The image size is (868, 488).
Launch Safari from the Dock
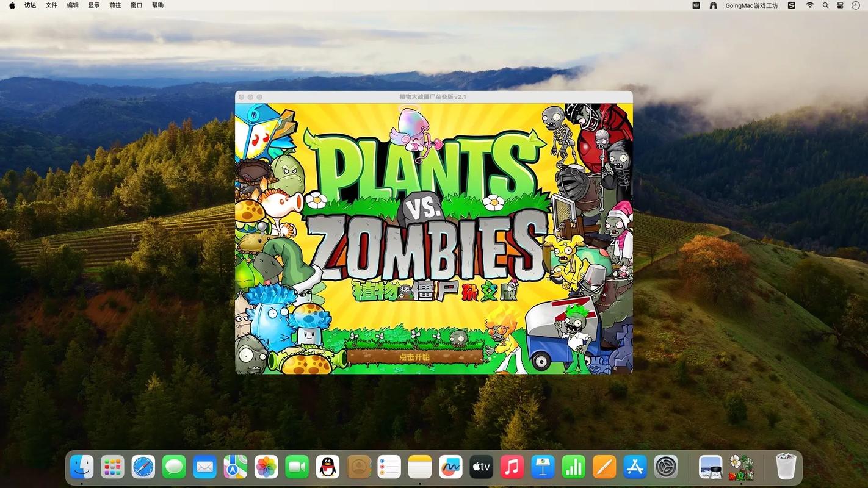pos(143,467)
